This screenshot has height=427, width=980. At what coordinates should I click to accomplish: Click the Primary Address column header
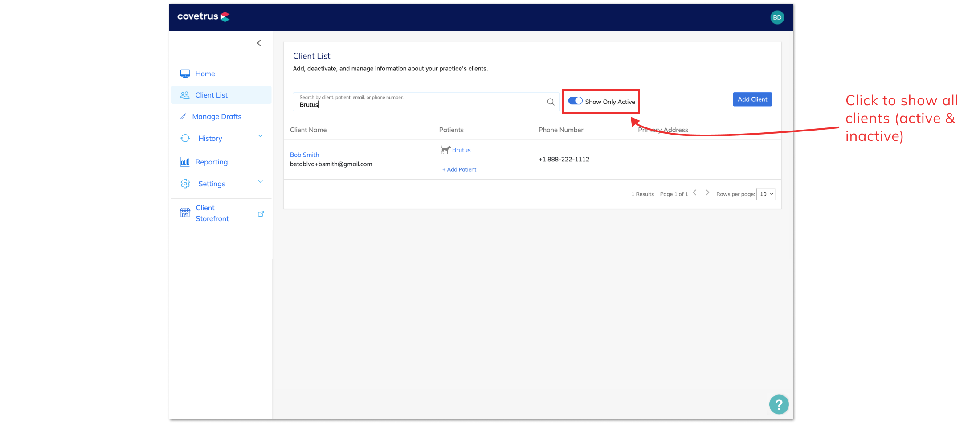pyautogui.click(x=663, y=130)
